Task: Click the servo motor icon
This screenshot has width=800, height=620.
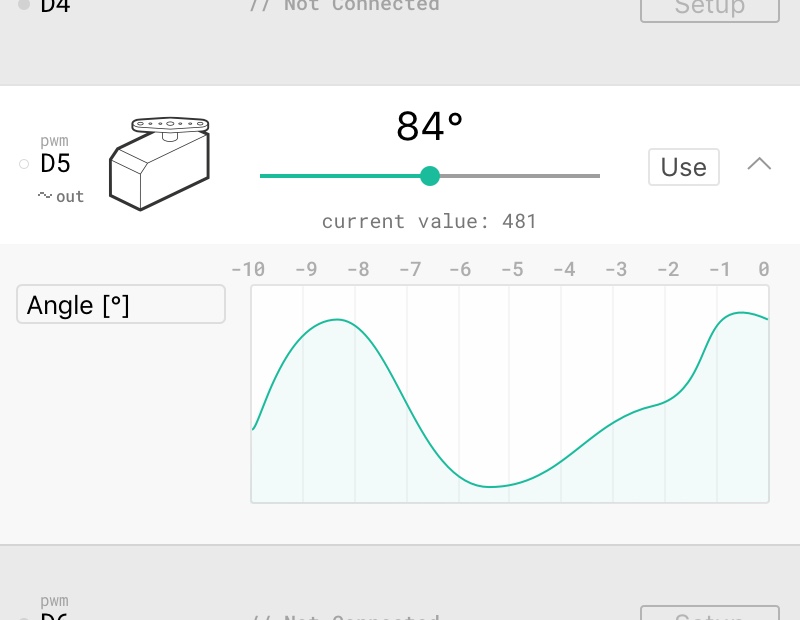Action: [160, 163]
